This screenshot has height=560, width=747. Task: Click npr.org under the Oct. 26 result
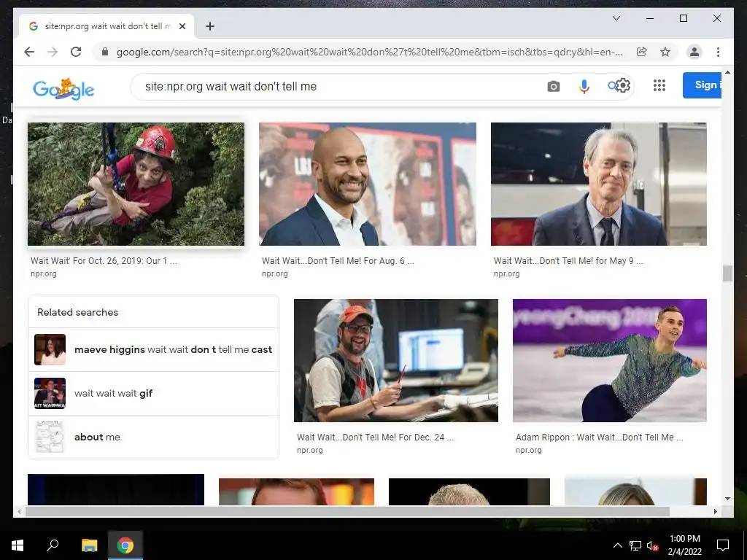(x=43, y=274)
